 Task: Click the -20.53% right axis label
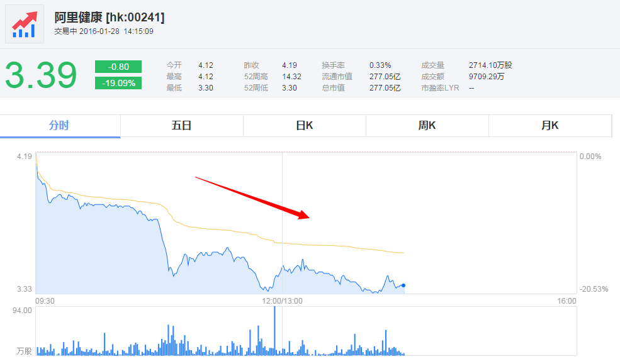pos(594,289)
